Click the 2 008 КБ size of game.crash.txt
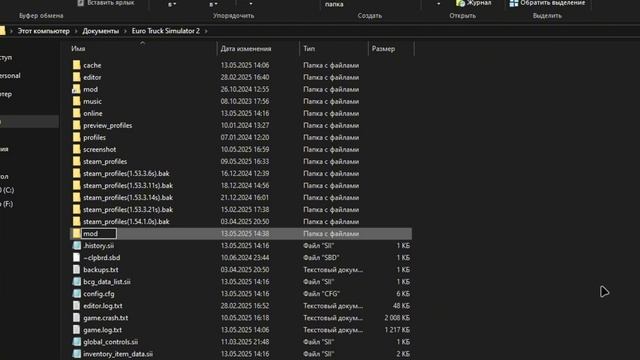Image resolution: width=640 pixels, height=360 pixels. click(x=397, y=318)
